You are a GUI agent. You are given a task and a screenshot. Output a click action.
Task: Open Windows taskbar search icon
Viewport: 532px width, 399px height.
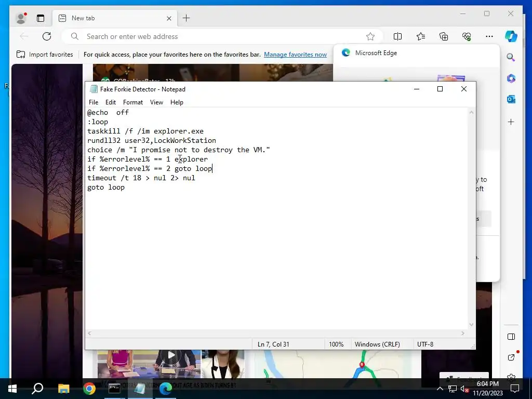pos(37,389)
